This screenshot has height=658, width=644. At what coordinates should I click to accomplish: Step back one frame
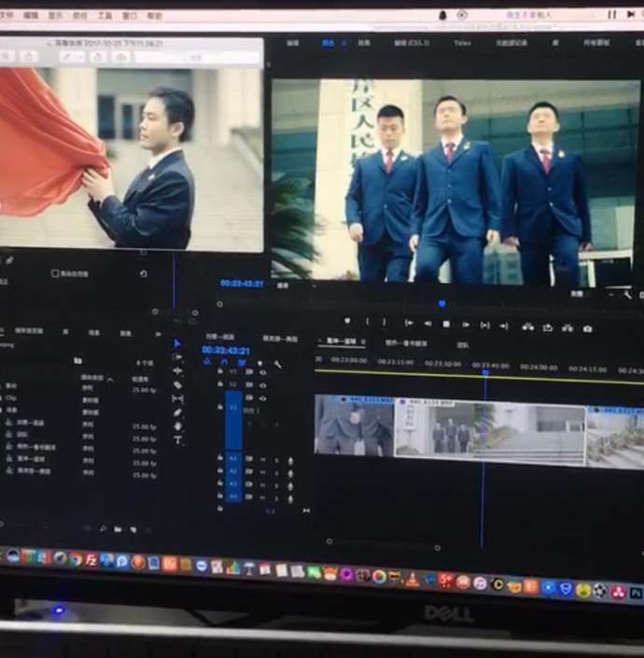click(428, 324)
